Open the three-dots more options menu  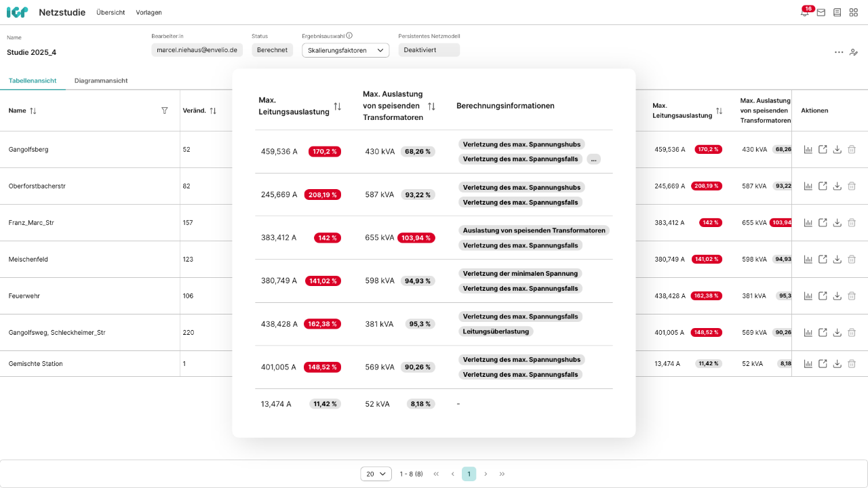click(839, 52)
